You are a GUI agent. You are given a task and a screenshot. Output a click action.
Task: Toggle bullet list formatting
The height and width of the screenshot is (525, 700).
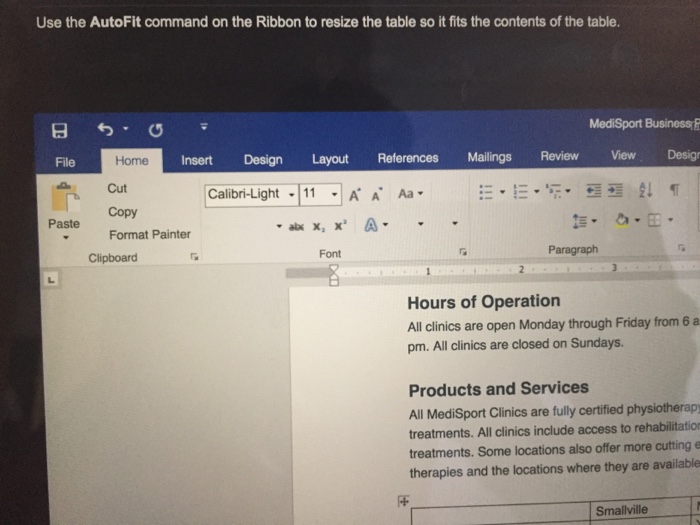[486, 192]
